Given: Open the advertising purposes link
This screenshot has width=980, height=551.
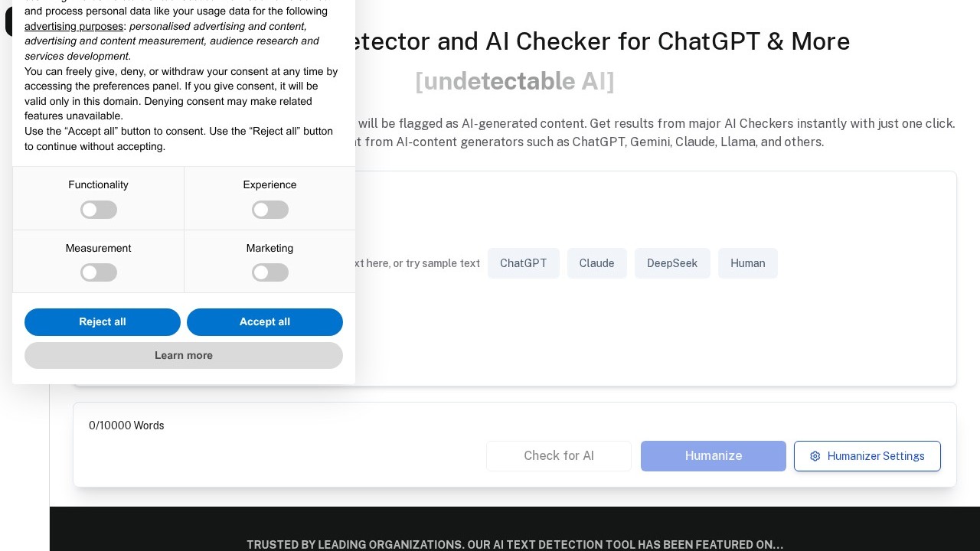Looking at the screenshot, I should pyautogui.click(x=73, y=26).
